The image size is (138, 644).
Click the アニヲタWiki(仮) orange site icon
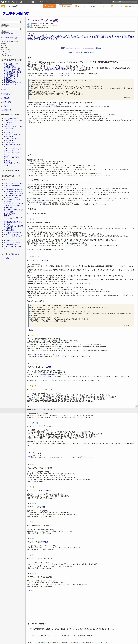coord(3,6)
